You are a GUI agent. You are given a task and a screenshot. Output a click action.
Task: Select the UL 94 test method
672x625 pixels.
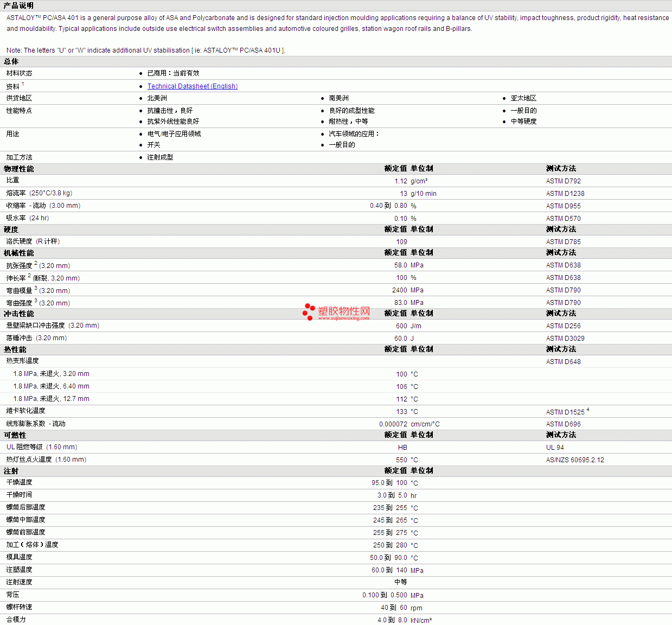pyautogui.click(x=555, y=448)
